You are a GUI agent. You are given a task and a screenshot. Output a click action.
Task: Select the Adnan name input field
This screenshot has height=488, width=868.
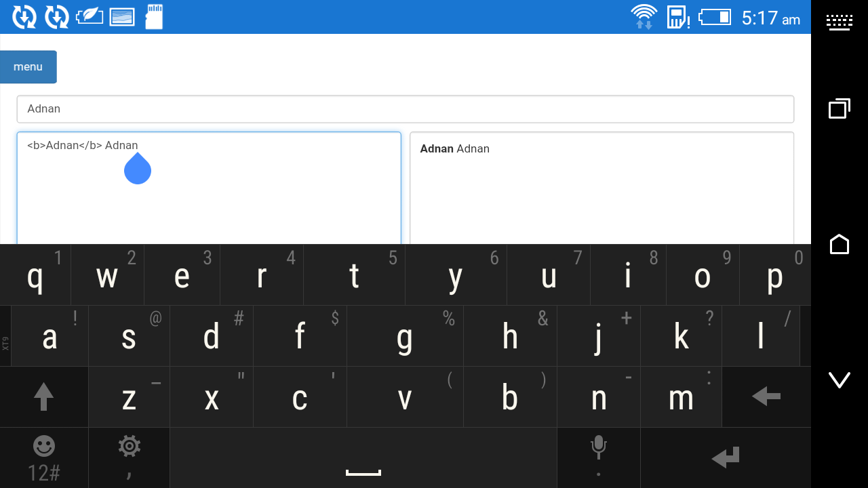406,108
